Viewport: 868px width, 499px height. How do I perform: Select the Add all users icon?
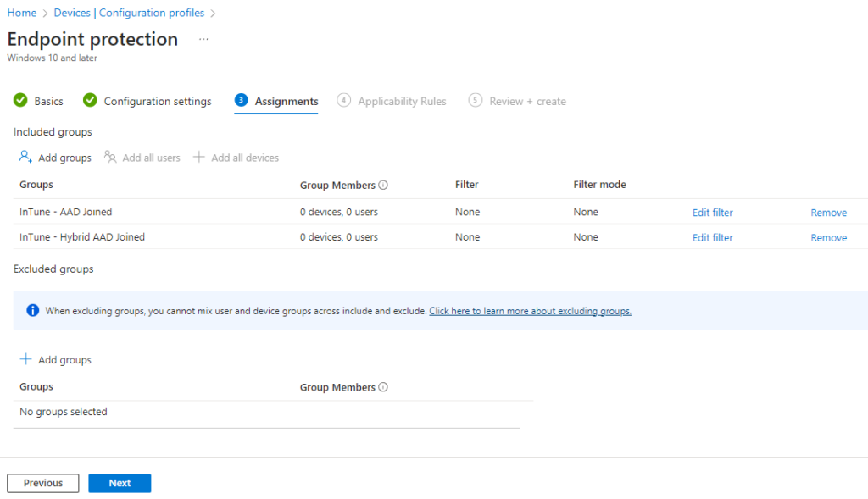click(x=109, y=157)
